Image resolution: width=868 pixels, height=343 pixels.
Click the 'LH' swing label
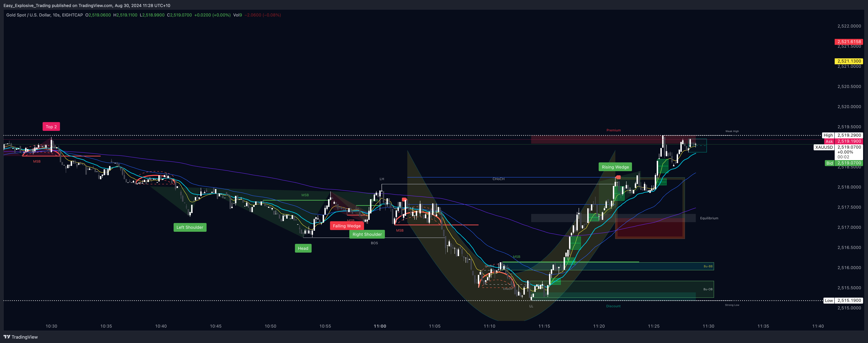click(x=382, y=179)
